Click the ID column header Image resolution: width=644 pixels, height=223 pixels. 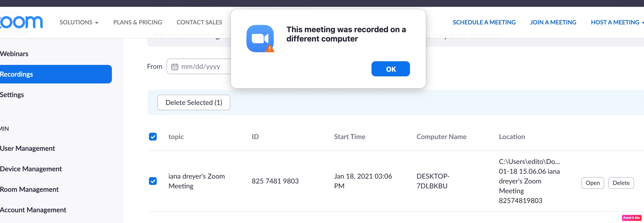255,137
